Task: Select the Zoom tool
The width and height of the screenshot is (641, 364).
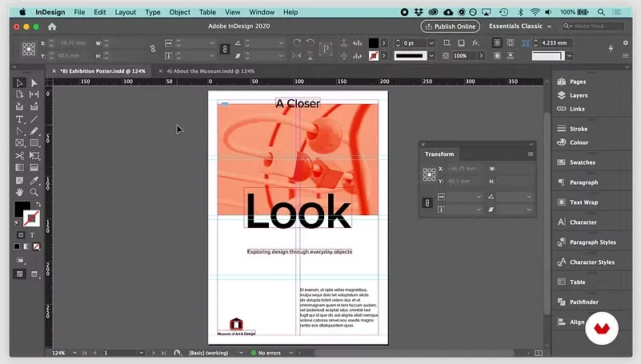Action: coord(34,192)
